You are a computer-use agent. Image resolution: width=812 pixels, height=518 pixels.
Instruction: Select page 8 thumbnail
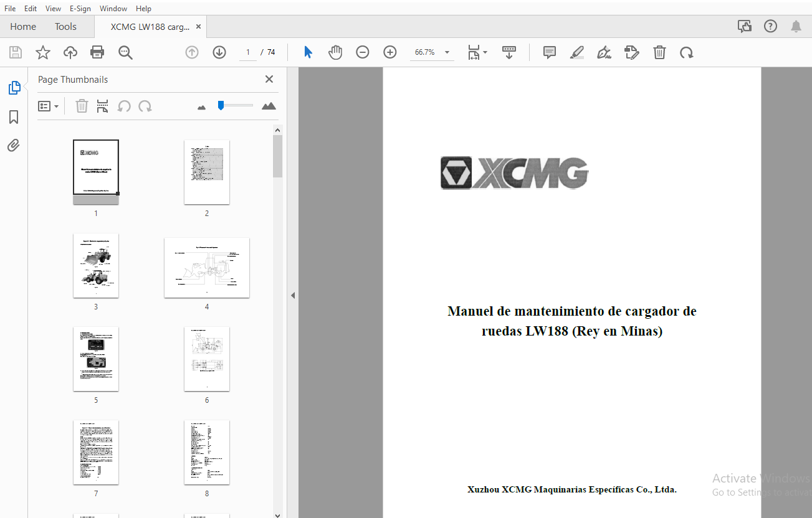[207, 452]
